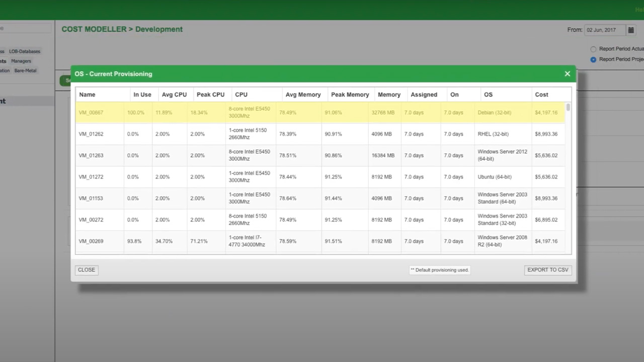Click the OS column header
Viewport: 644px width, 362px height.
488,95
